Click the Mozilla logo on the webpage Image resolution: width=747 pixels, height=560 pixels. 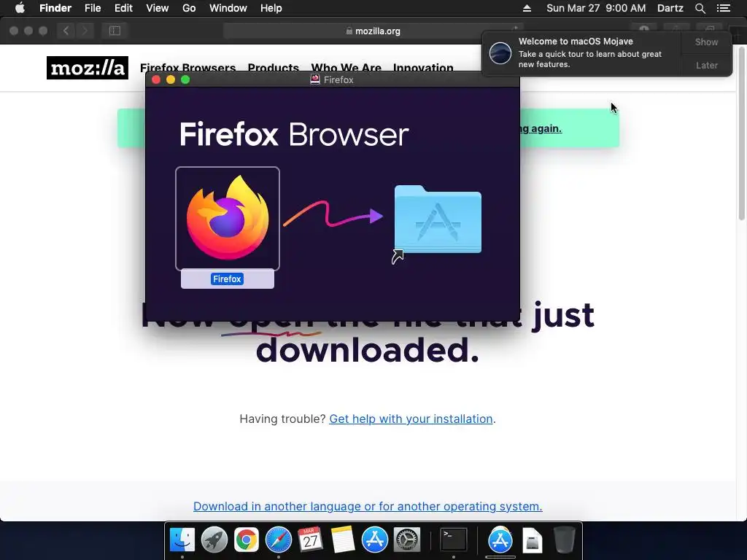pyautogui.click(x=88, y=68)
